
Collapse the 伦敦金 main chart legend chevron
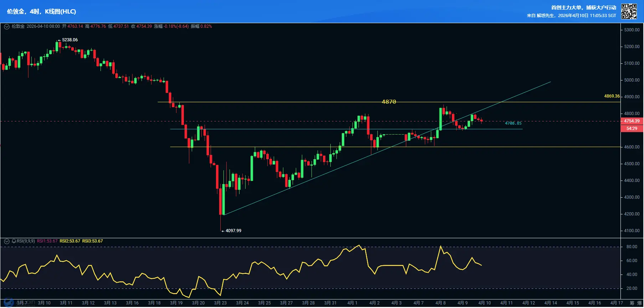coord(6,26)
